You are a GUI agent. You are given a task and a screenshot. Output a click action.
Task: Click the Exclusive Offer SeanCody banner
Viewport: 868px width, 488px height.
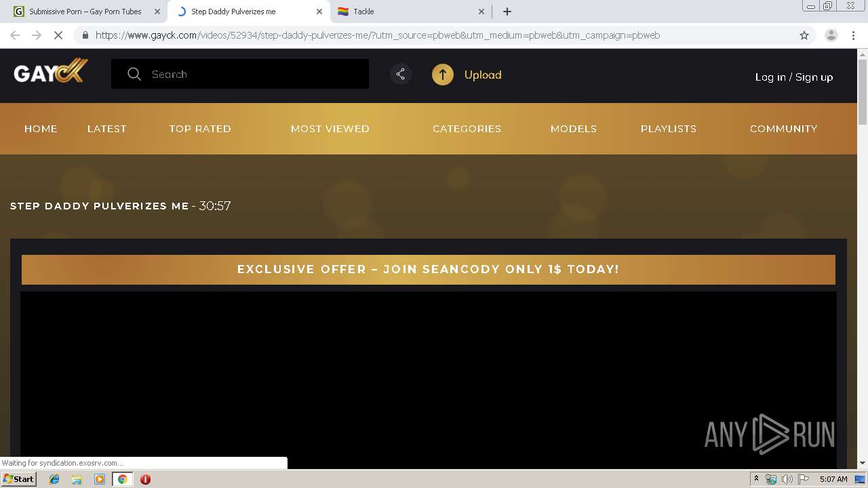429,269
